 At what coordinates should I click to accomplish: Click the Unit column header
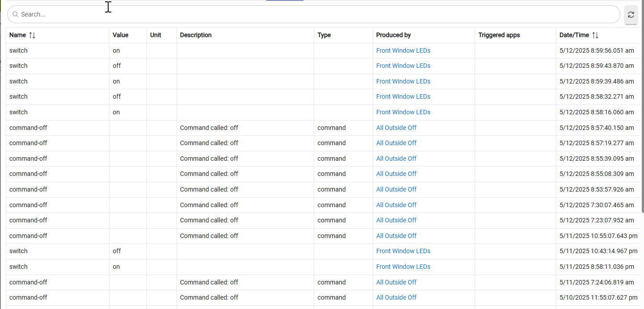156,35
